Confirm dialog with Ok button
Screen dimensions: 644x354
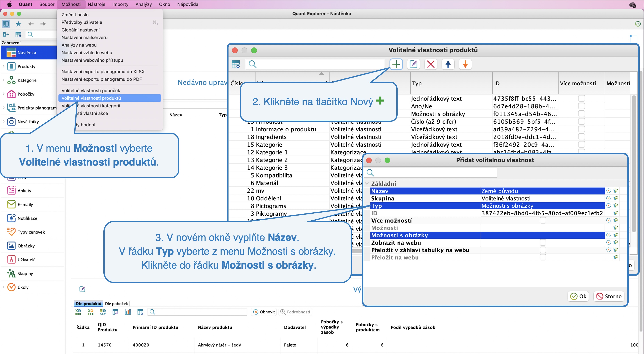point(578,297)
